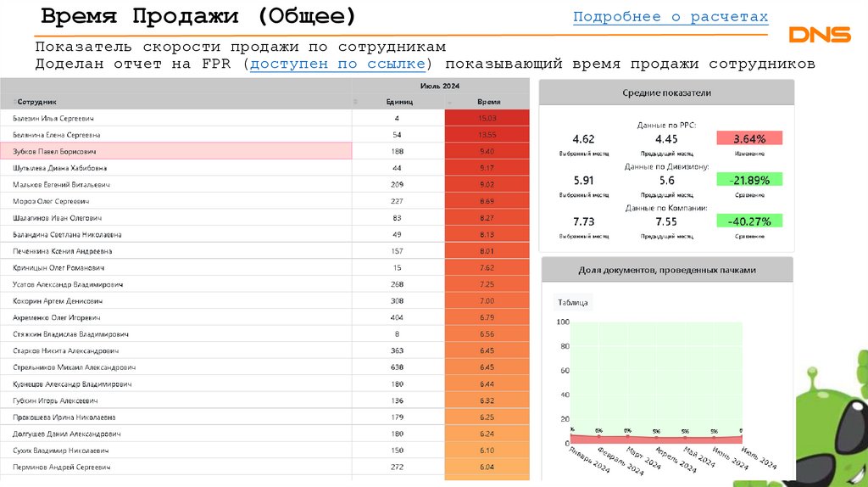This screenshot has height=487, width=868.
Task: Click the 4.62 selected month PPC value
Action: click(583, 138)
